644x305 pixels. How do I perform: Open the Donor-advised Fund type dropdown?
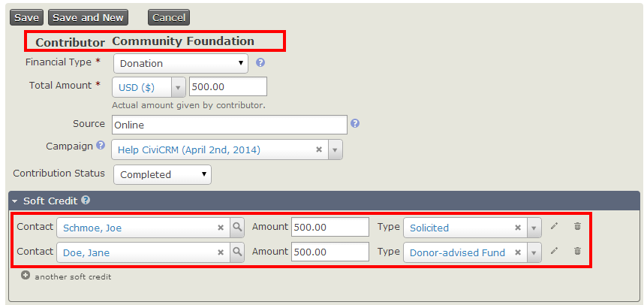coord(534,252)
